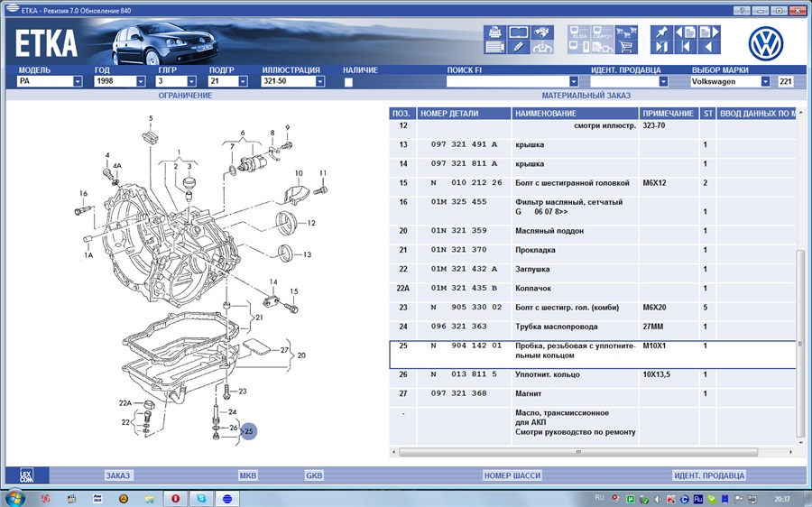Click the vehicle info icon
Screen dimensions: 812x507
click(542, 47)
